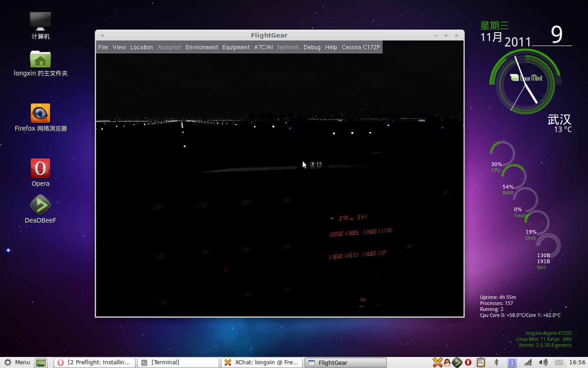Open the volume control tray icon
Viewport: 588px width, 368px height.
pos(543,362)
